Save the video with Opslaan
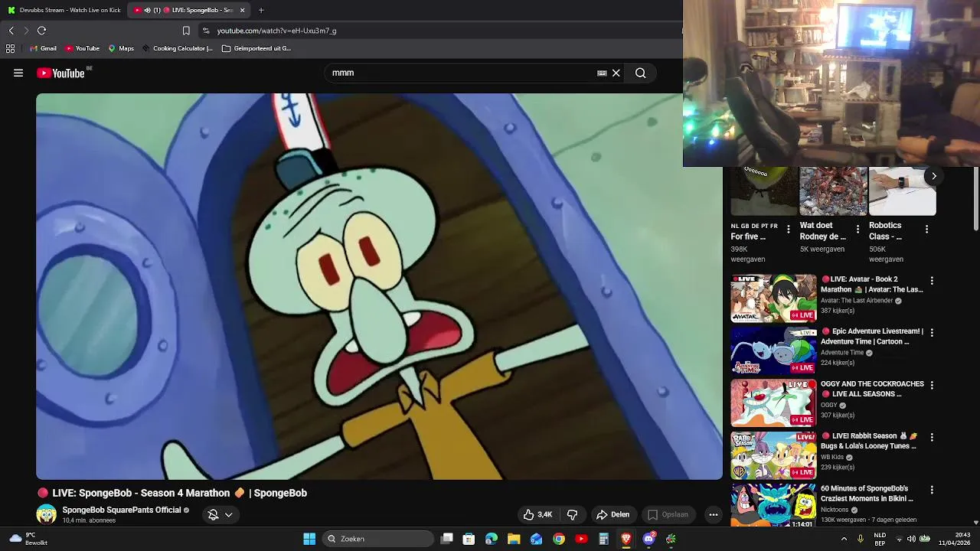This screenshot has width=980, height=551. tap(668, 515)
